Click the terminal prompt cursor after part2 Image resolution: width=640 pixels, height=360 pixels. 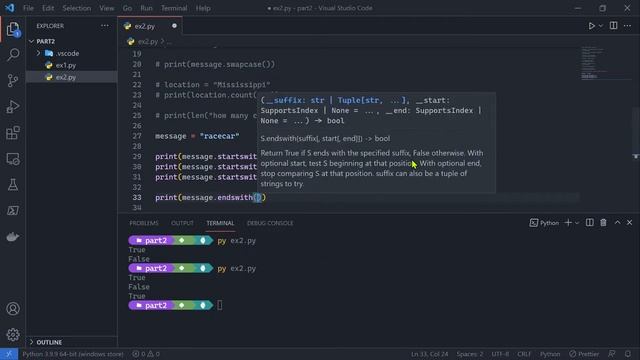220,305
